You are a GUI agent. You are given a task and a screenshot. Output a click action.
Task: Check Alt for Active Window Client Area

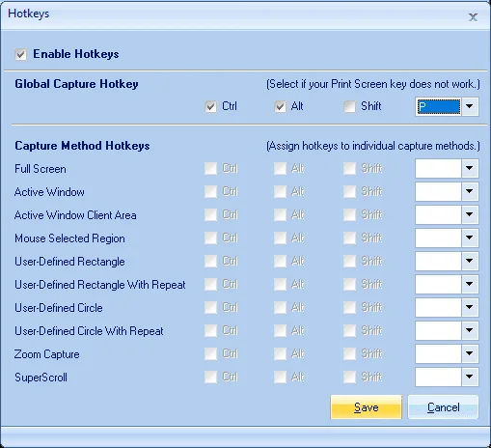pyautogui.click(x=280, y=214)
